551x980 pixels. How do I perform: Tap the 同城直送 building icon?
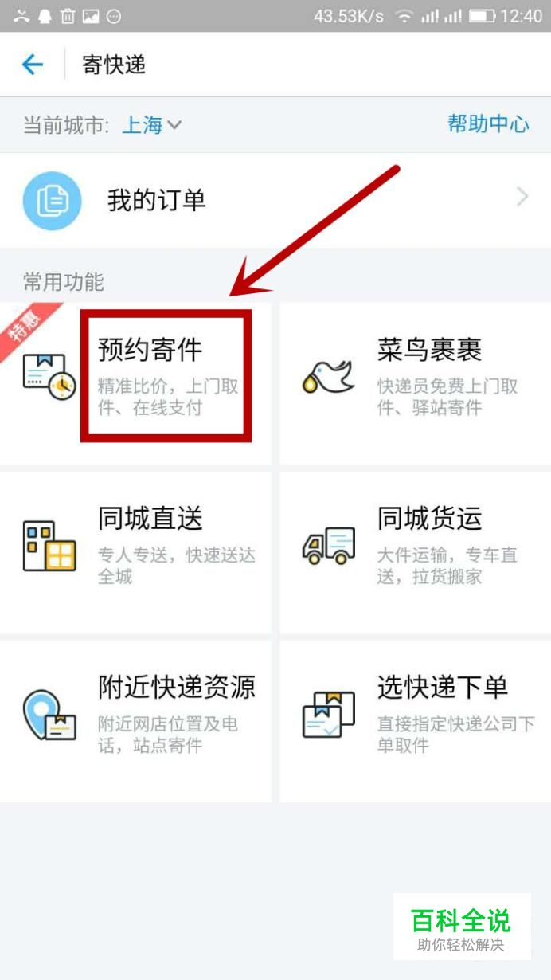point(49,546)
